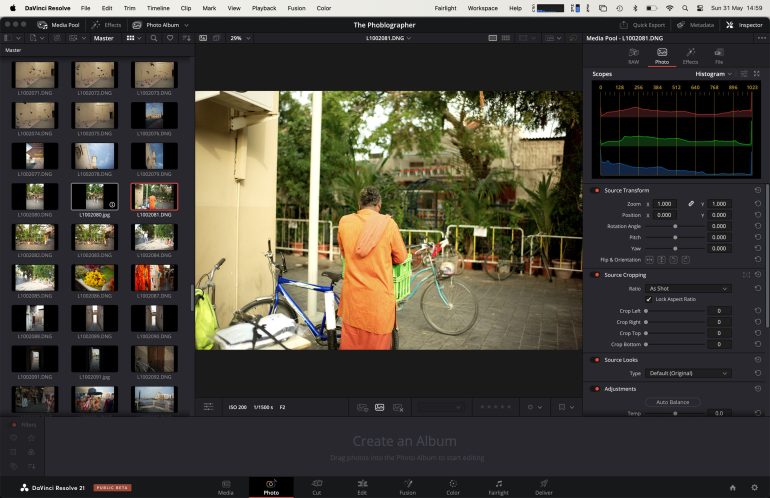Switch to the Color page
Screen dimensions: 770x498
pyautogui.click(x=453, y=488)
